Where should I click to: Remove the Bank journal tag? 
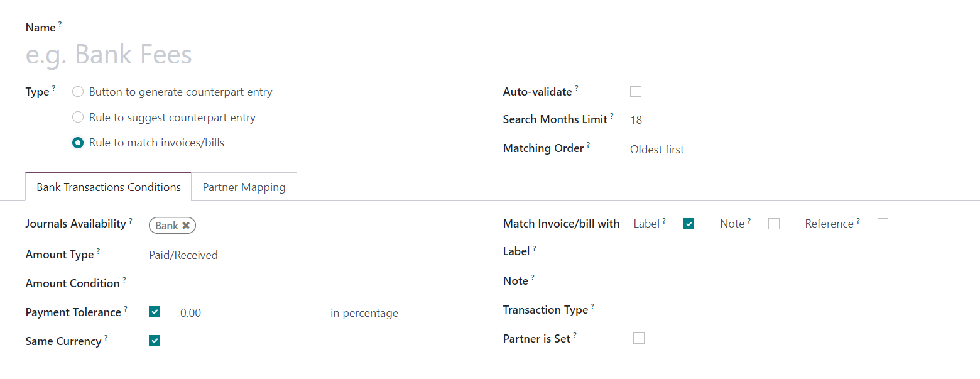[186, 226]
